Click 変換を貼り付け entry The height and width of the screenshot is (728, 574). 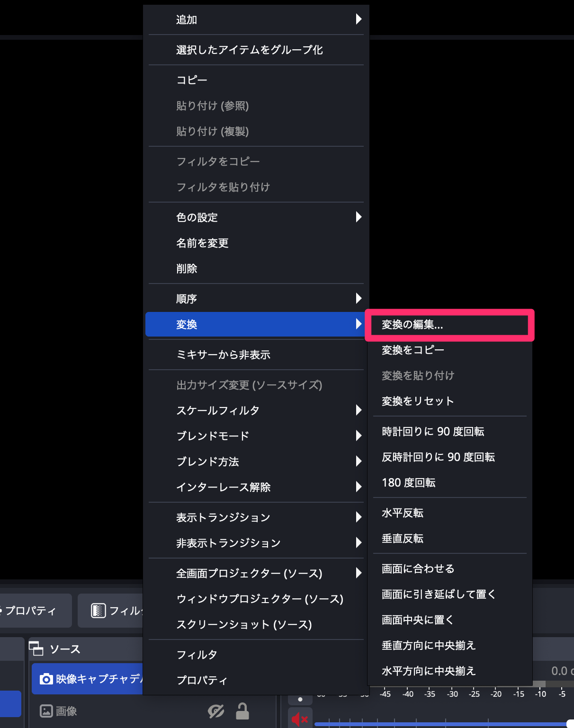tap(449, 375)
